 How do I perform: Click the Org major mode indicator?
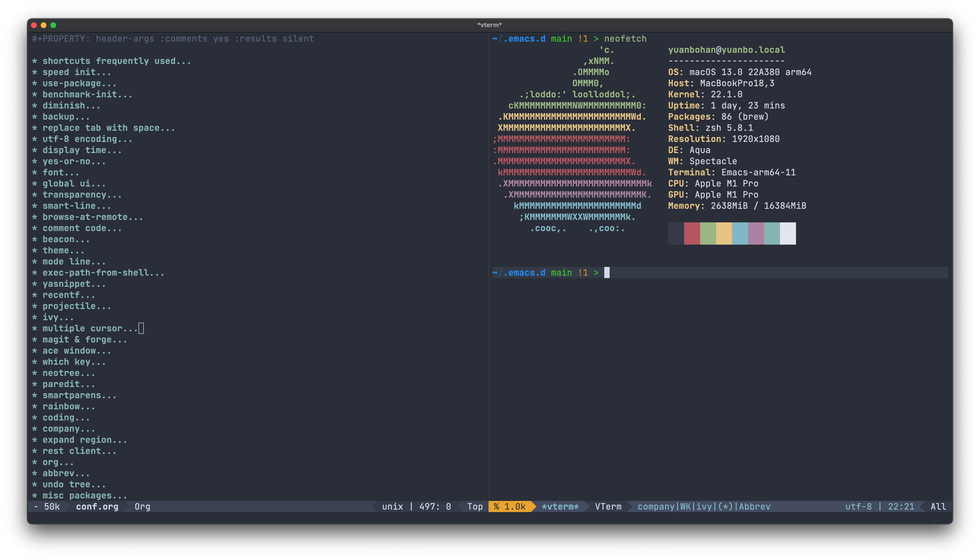click(x=142, y=506)
